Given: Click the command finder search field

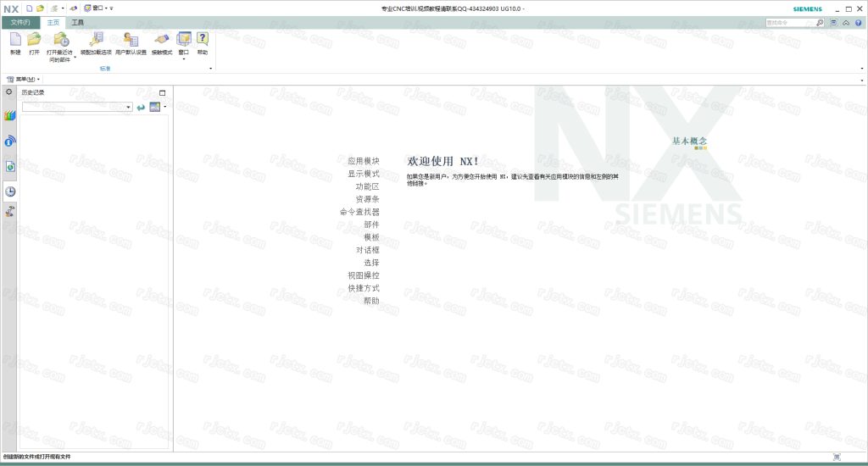Looking at the screenshot, I should 788,23.
